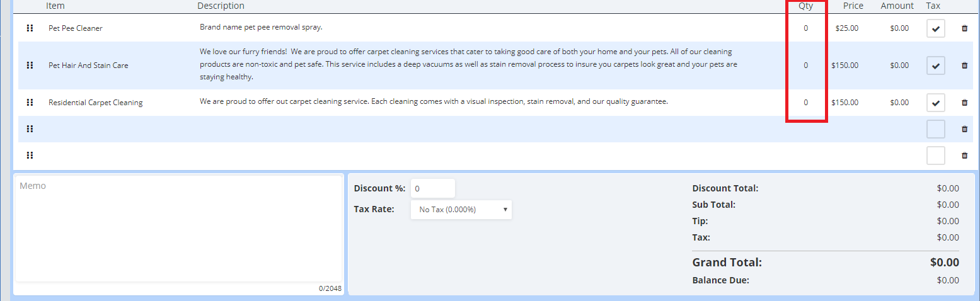Open the Tax Rate dropdown
The image size is (980, 301).
461,210
